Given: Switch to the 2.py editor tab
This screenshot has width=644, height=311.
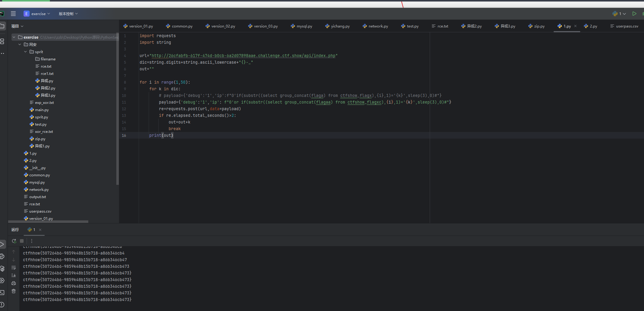Looking at the screenshot, I should point(591,26).
